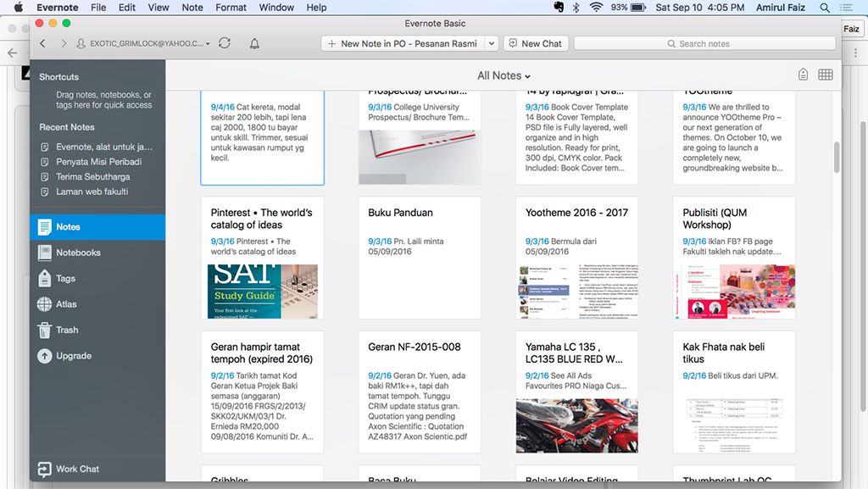Open the New Note notebook dropdown arrow
868x489 pixels.
pyautogui.click(x=492, y=43)
